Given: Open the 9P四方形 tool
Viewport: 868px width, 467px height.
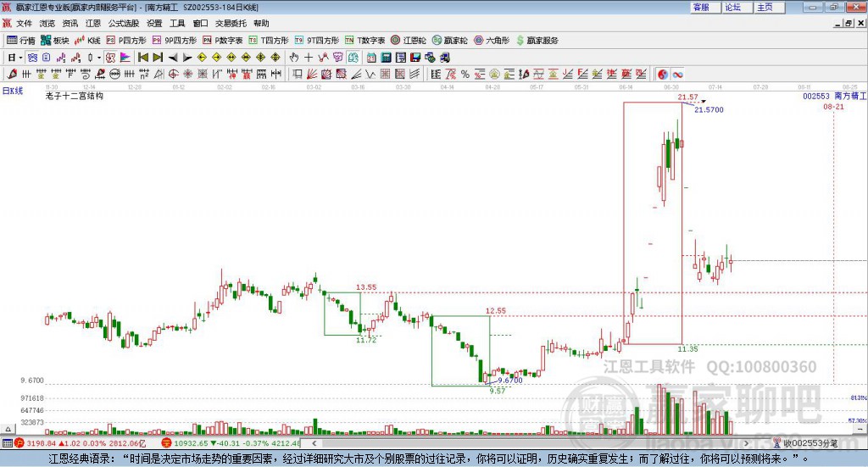Looking at the screenshot, I should coord(175,41).
